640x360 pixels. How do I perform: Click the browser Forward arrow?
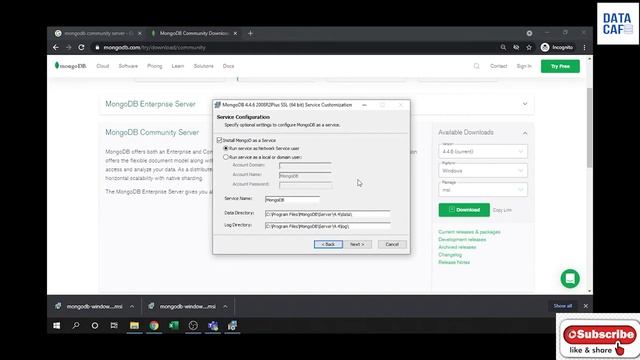(x=69, y=47)
